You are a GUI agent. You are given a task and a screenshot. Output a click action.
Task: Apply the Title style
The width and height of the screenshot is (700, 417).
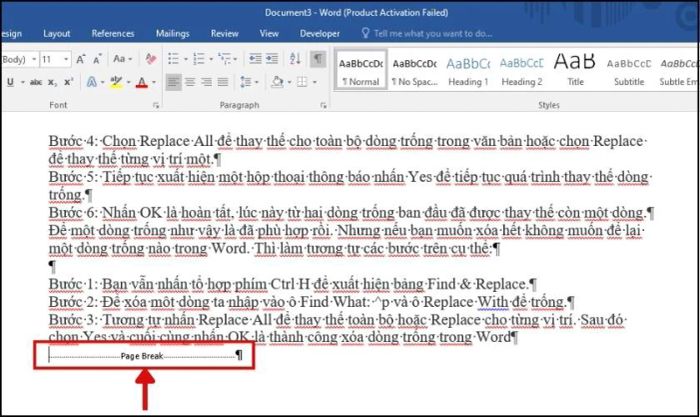coord(575,71)
